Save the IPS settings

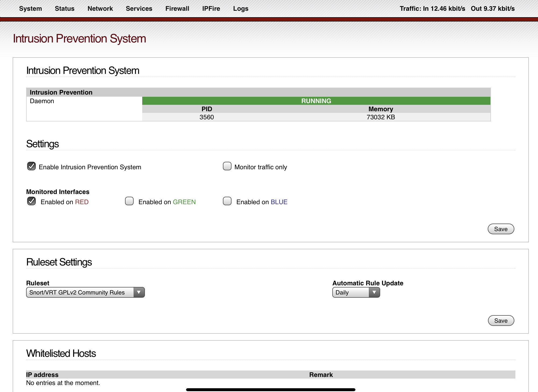(501, 229)
